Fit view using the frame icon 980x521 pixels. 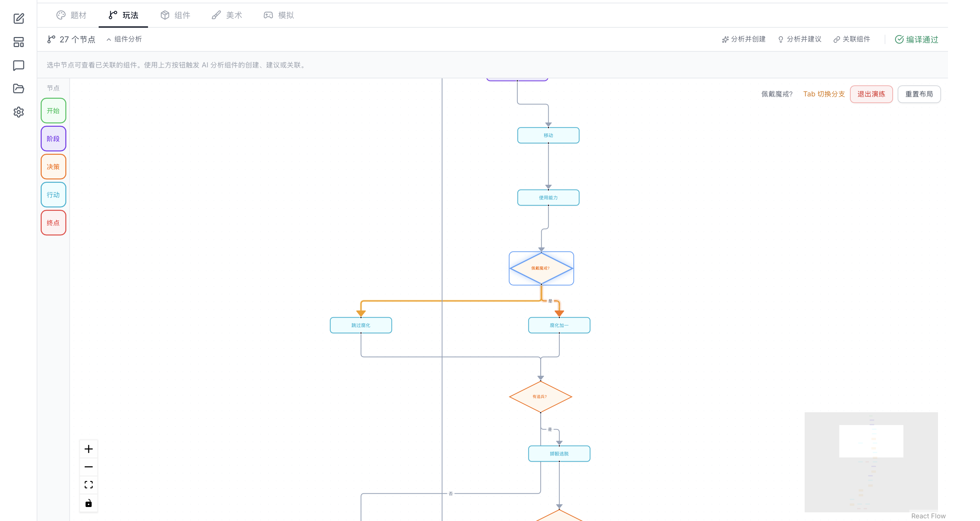89,484
